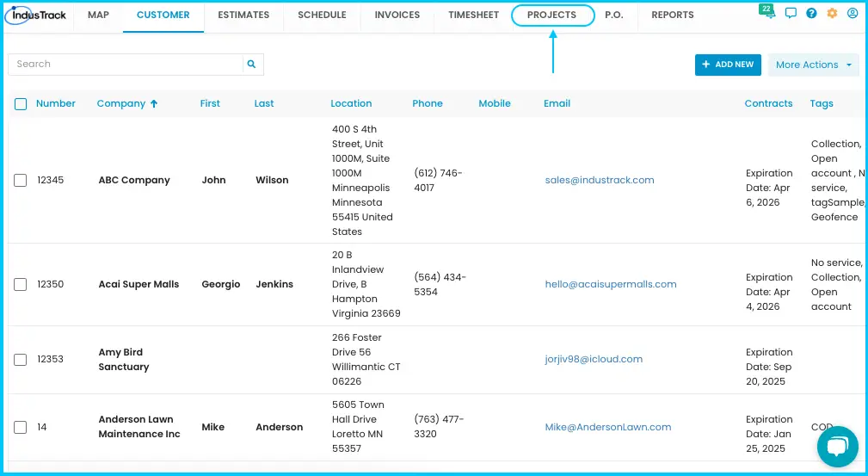Image resolution: width=868 pixels, height=476 pixels.
Task: Click the ADD NEW button
Action: pos(728,65)
